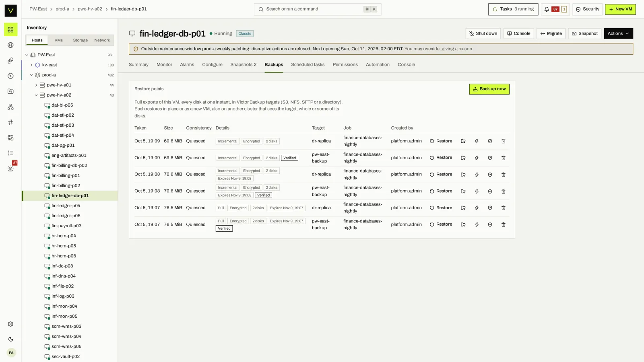The image size is (644, 362).
Task: Open the Tasks 3 running indicator
Action: (513, 9)
